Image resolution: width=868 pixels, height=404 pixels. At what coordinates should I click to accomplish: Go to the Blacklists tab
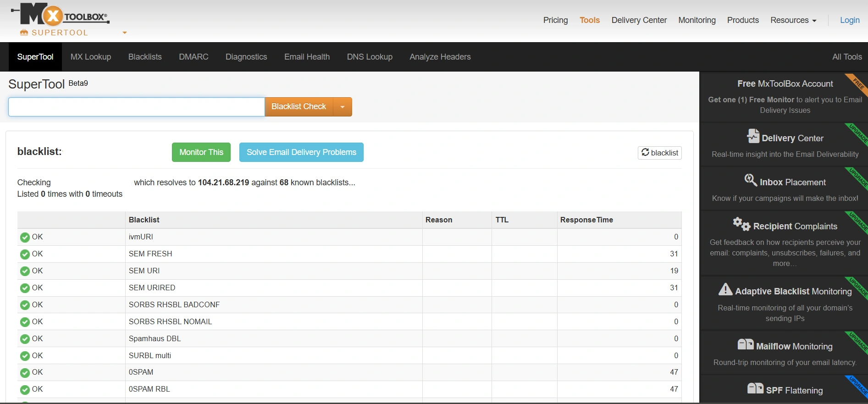coord(145,57)
